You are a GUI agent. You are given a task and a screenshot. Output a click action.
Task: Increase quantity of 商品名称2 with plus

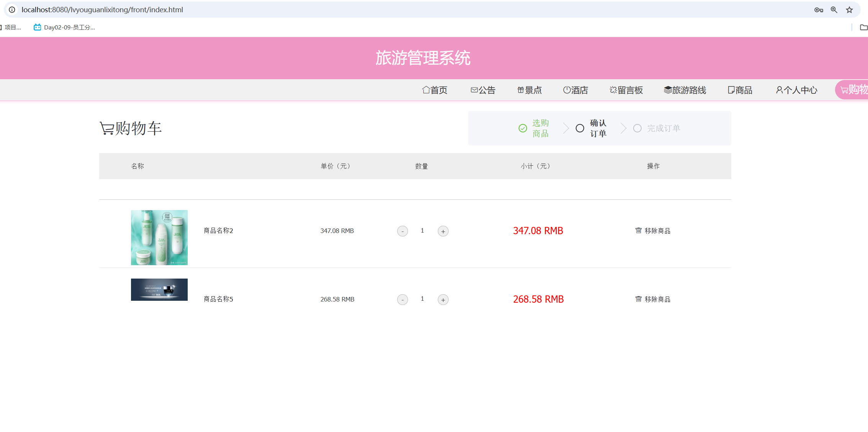point(443,231)
